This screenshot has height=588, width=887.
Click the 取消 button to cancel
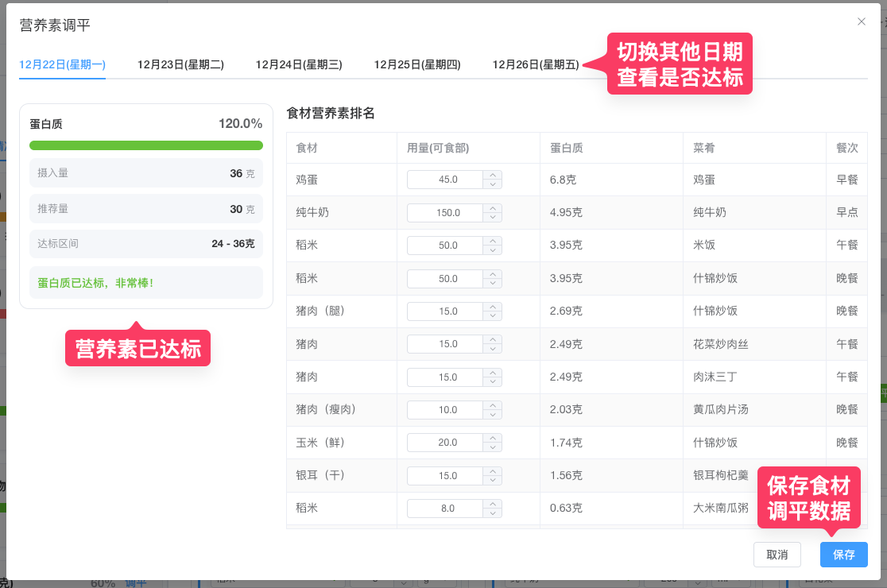coord(777,555)
